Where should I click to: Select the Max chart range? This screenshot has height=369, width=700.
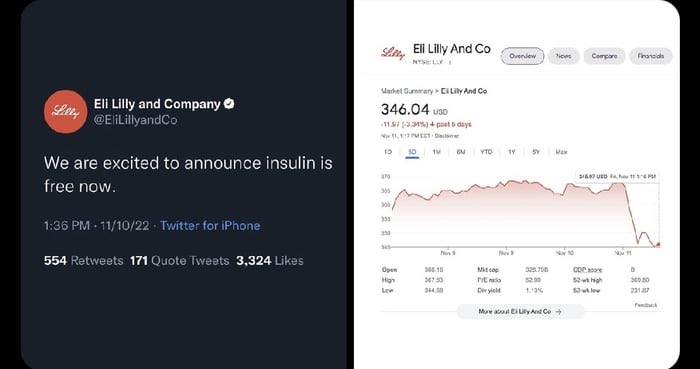coord(561,152)
